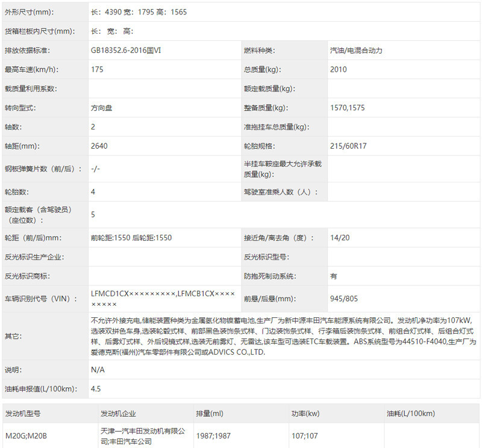Click the 轮胎规格 label
Image resolution: width=482 pixels, height=448 pixels.
click(x=259, y=146)
